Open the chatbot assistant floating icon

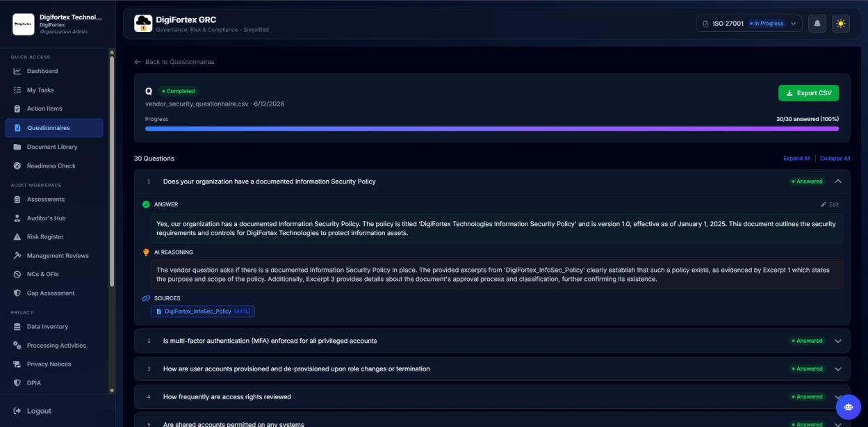[848, 406]
